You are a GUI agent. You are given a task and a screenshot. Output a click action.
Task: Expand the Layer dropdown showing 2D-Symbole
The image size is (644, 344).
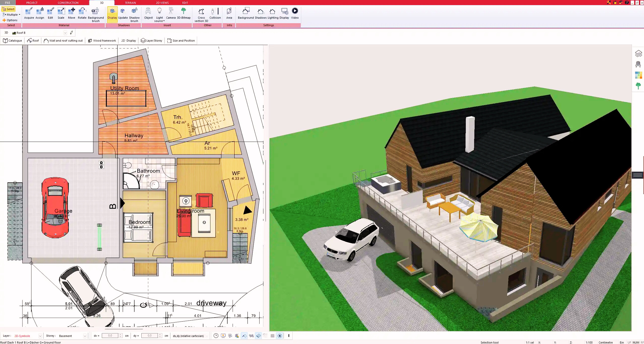tap(40, 336)
